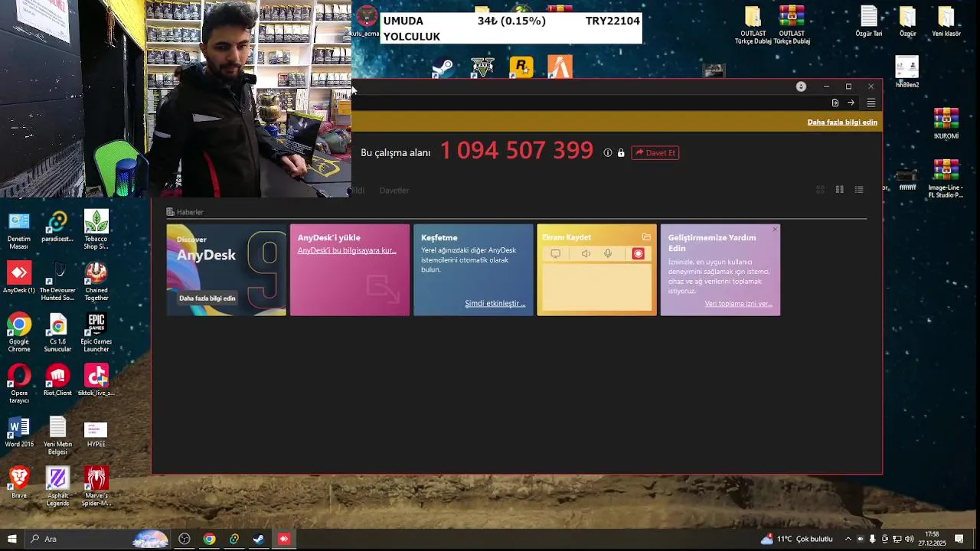
Task: Open the round dropdown badge in AnyDesk's title bar
Action: [x=801, y=86]
